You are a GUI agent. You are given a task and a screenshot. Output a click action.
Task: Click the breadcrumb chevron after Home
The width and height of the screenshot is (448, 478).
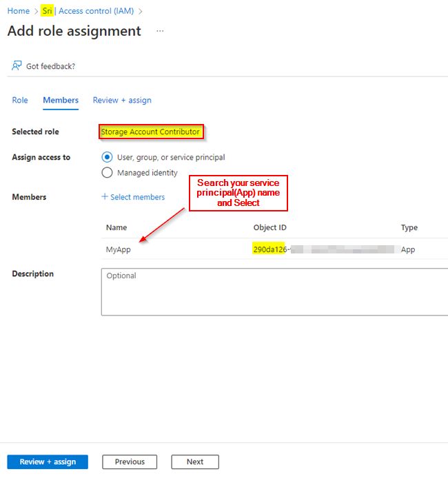pos(36,11)
